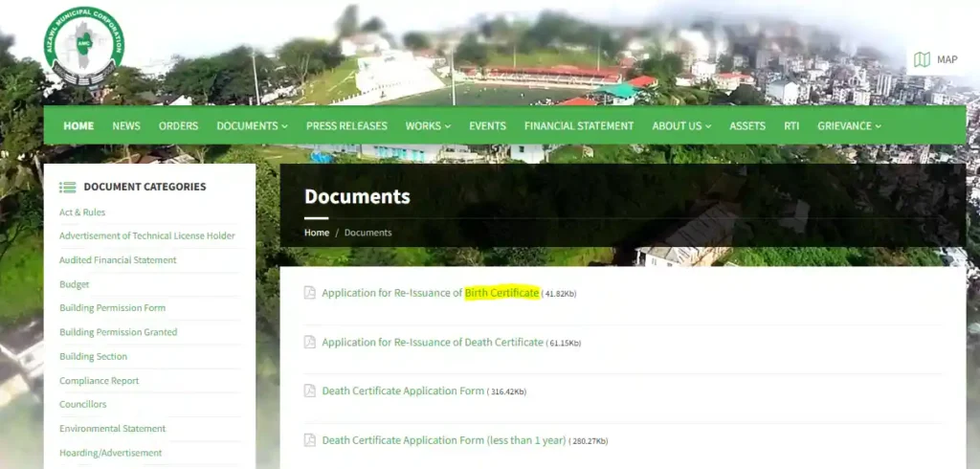Open Application for Re-Issuance of Birth Certificate
The height and width of the screenshot is (469, 980).
tap(430, 293)
